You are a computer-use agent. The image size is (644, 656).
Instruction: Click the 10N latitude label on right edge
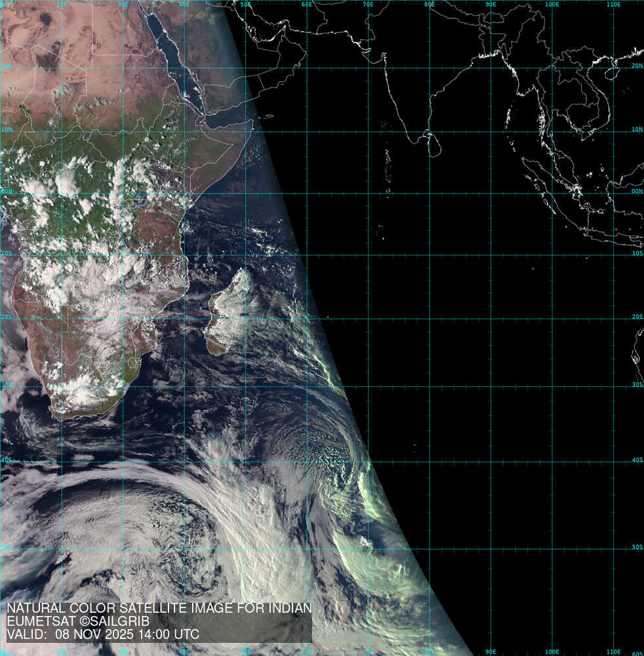pos(637,129)
